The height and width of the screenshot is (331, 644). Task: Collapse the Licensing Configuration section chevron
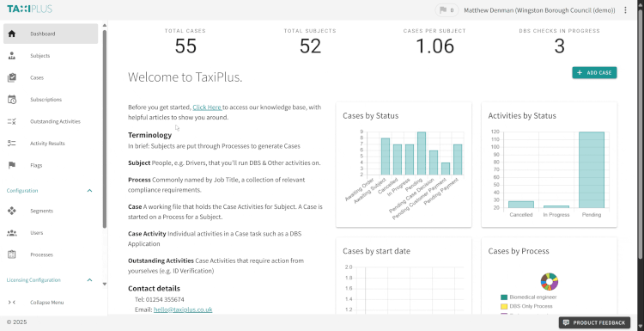(89, 280)
